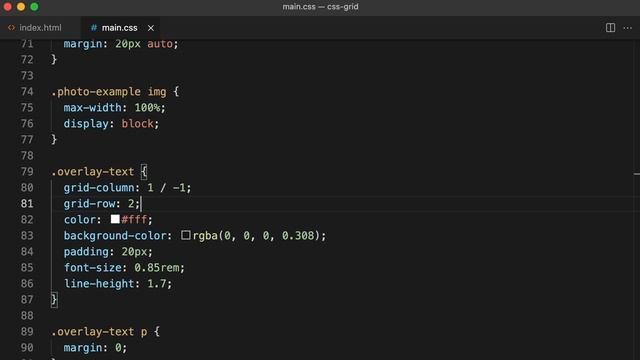Image resolution: width=640 pixels, height=360 pixels.
Task: Click the grid-row property
Action: tap(89, 204)
